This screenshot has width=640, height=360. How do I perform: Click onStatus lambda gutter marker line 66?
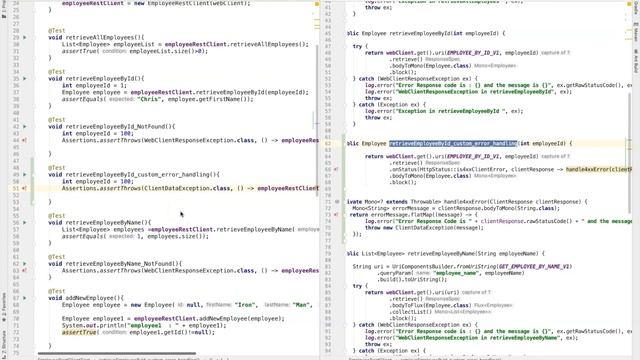pyautogui.click(x=336, y=169)
